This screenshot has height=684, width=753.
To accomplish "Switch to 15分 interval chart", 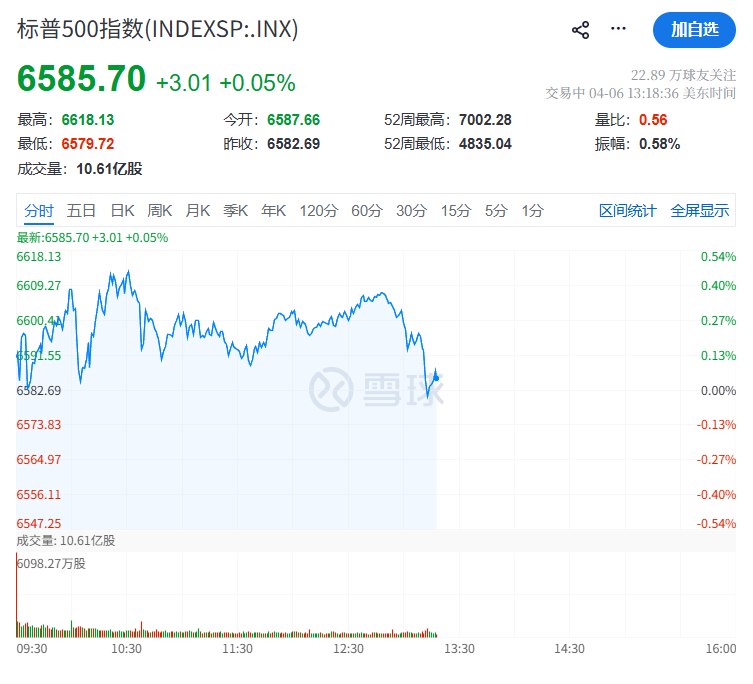I will (x=455, y=211).
